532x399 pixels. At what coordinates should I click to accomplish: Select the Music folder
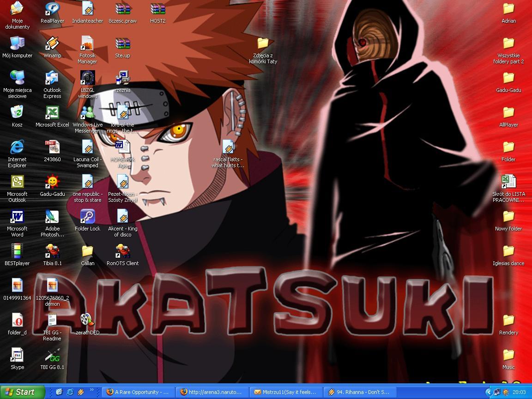click(x=508, y=355)
